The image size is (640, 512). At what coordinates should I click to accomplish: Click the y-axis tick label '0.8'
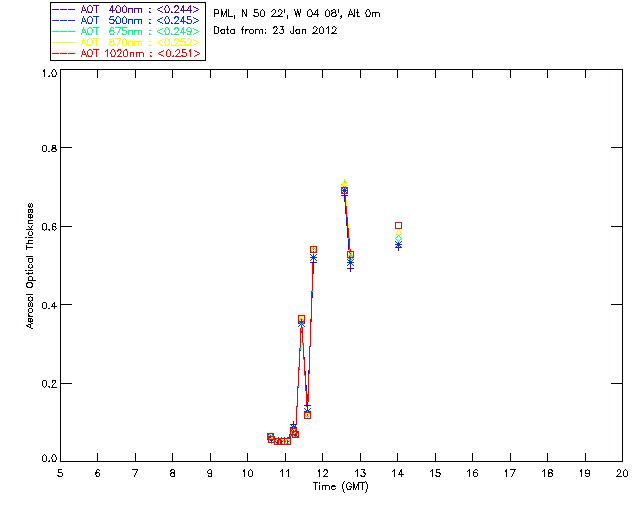coord(49,148)
